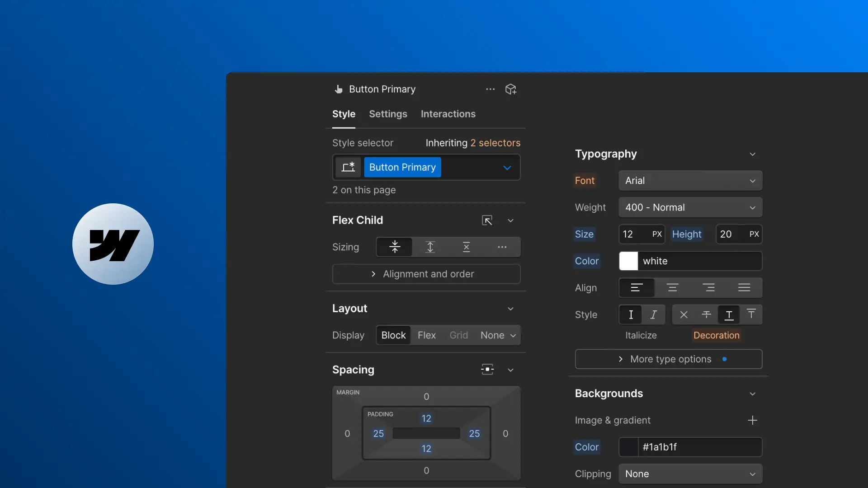Open the None display dropdown
The width and height of the screenshot is (868, 488).
[498, 335]
